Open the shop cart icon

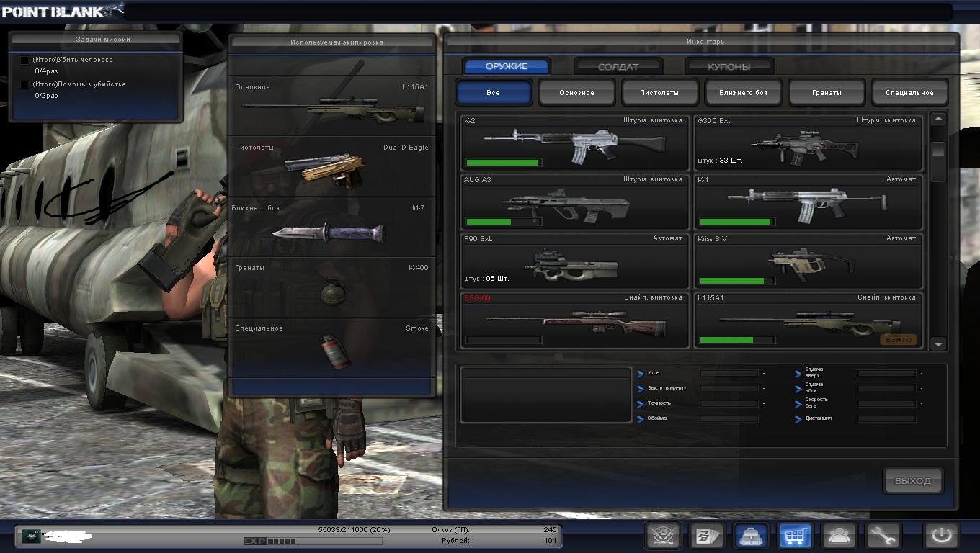796,536
